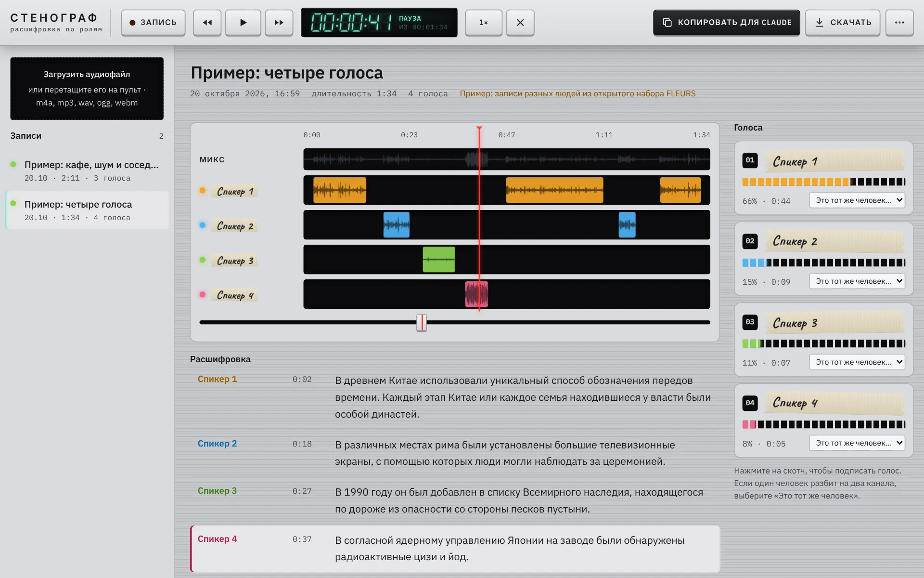
Task: Click the rewind button
Action: tap(207, 23)
